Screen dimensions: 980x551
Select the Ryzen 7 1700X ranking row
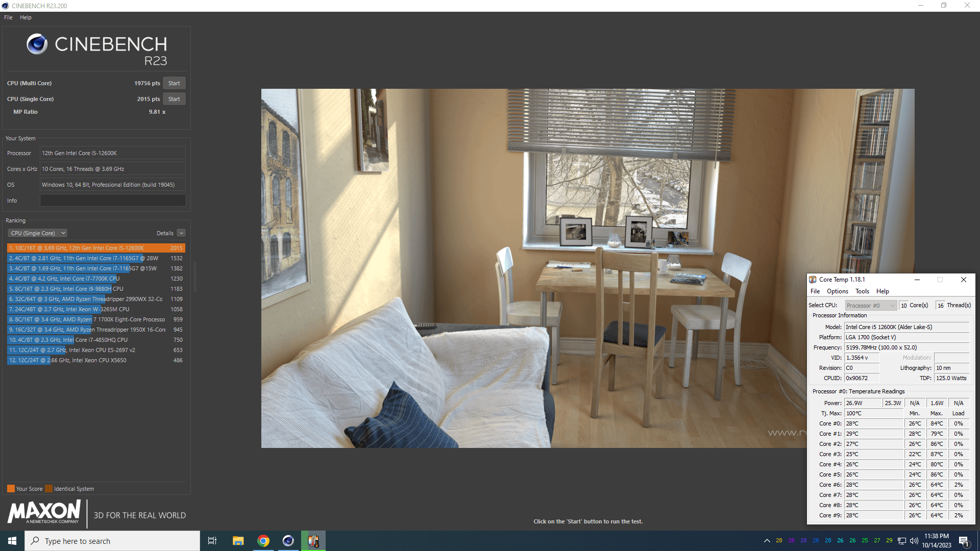tap(96, 319)
